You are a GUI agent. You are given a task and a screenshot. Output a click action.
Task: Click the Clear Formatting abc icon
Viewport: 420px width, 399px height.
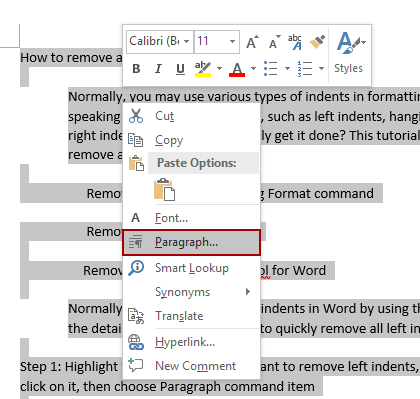click(x=295, y=42)
